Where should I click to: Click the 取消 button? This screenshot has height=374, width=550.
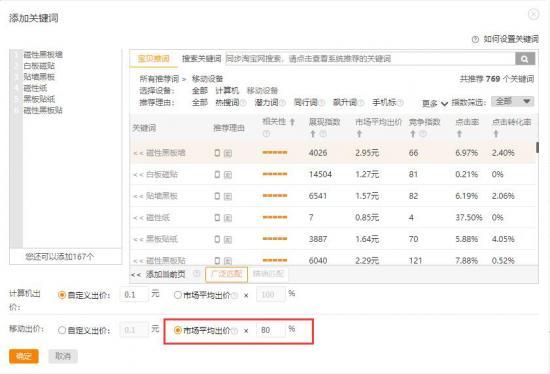(x=63, y=356)
